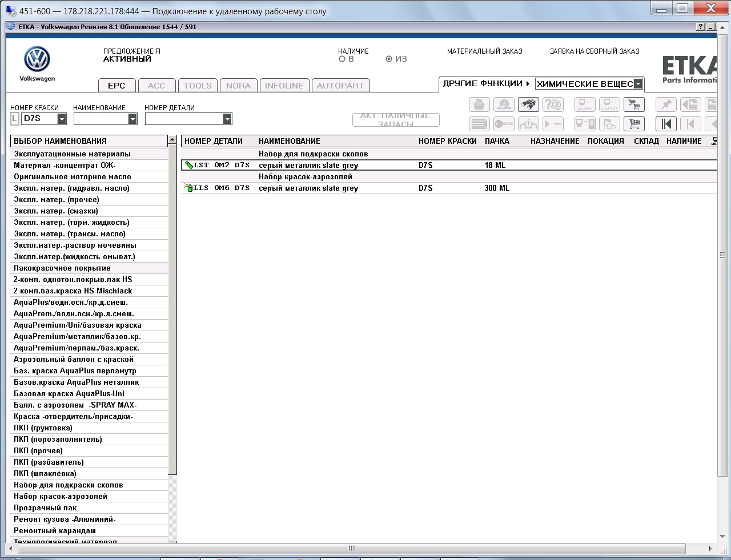Viewport: 731px width, 560px height.
Task: Click the printer icon in the toolbar
Action: [479, 104]
